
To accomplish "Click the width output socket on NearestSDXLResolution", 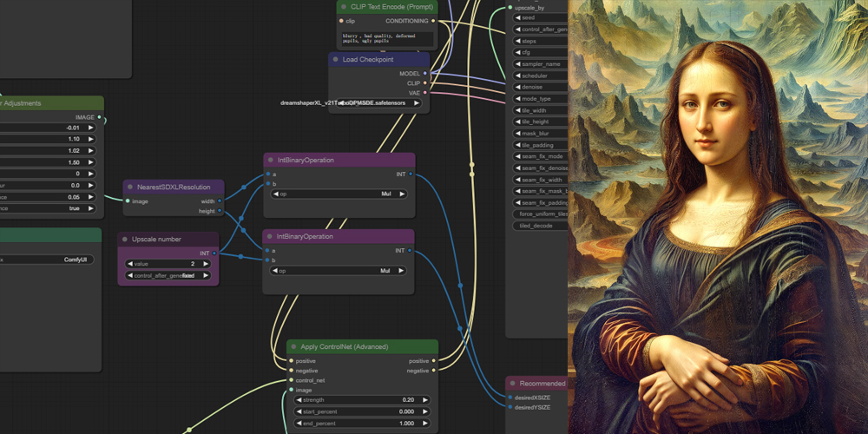I will pos(220,201).
